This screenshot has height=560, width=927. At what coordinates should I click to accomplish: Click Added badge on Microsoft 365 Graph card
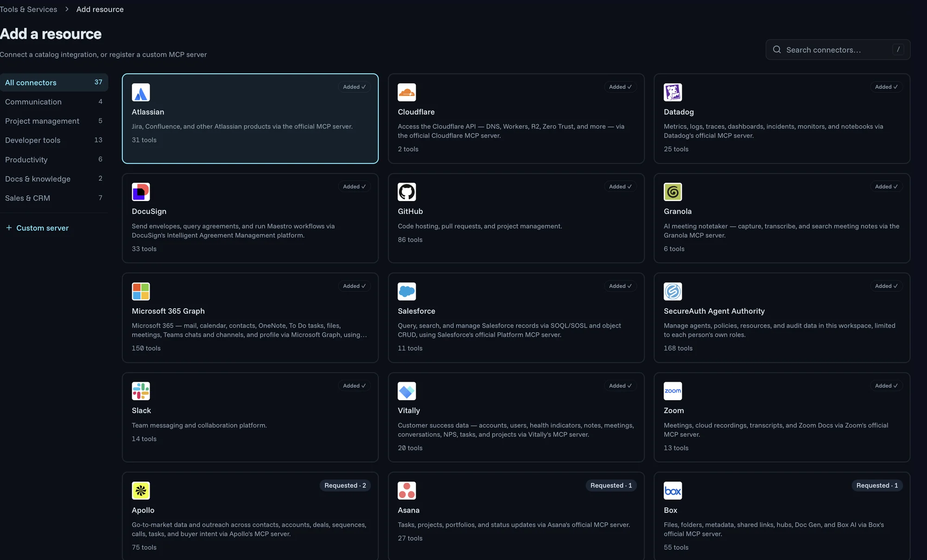[354, 286]
